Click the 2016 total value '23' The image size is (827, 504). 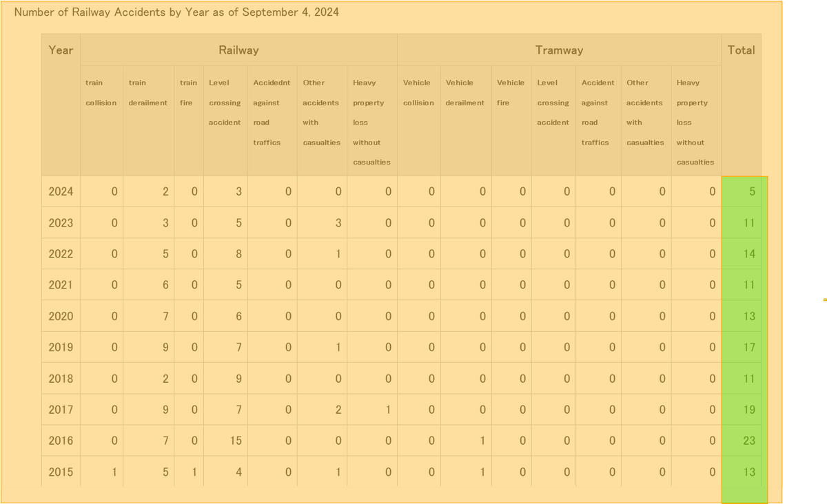[749, 441]
